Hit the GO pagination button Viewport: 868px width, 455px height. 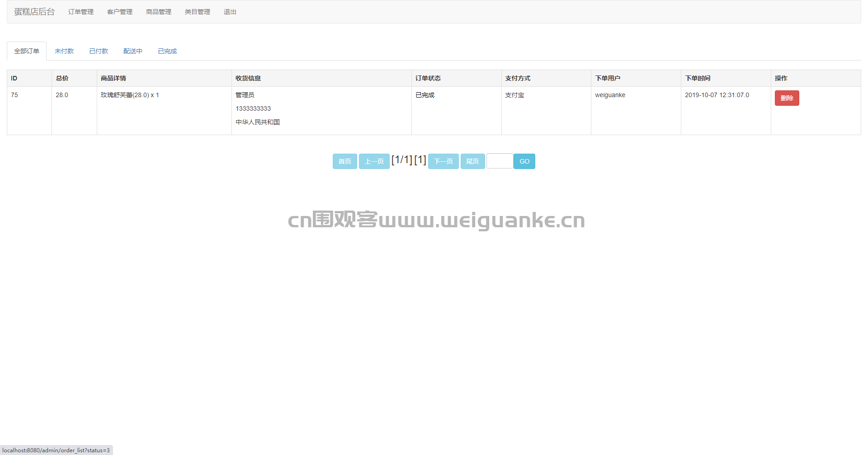click(x=524, y=161)
